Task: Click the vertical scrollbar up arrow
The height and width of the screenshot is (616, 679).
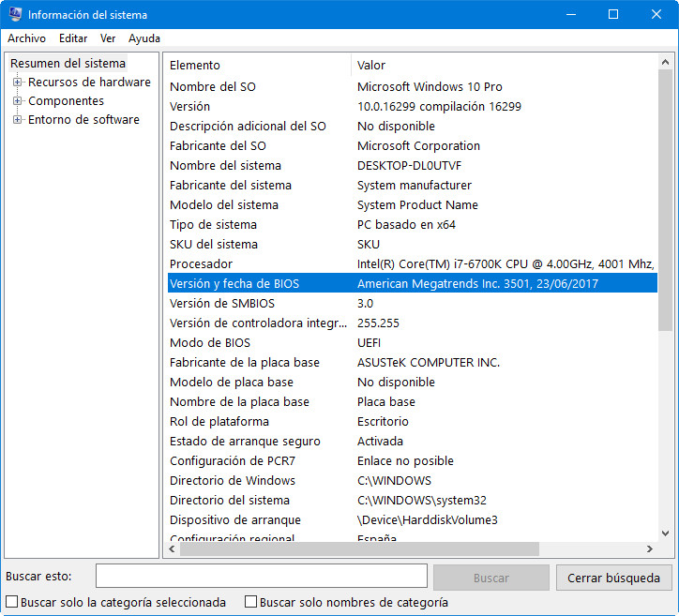Action: coord(665,62)
